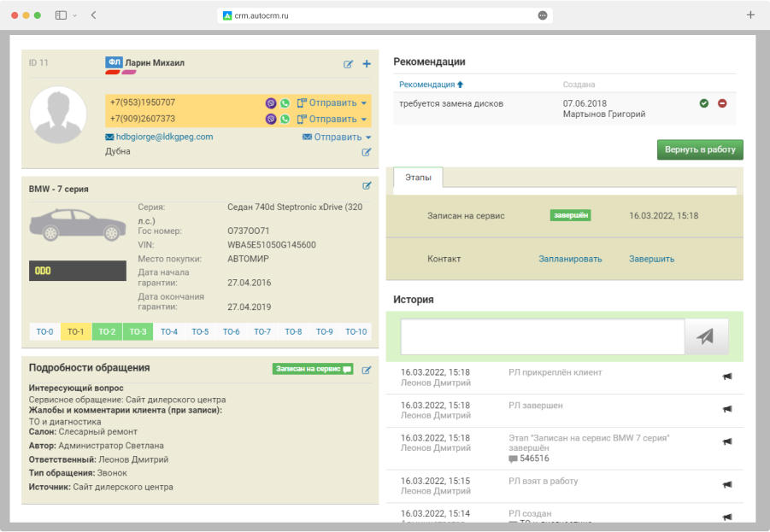Send the history message with paper plane

(705, 336)
